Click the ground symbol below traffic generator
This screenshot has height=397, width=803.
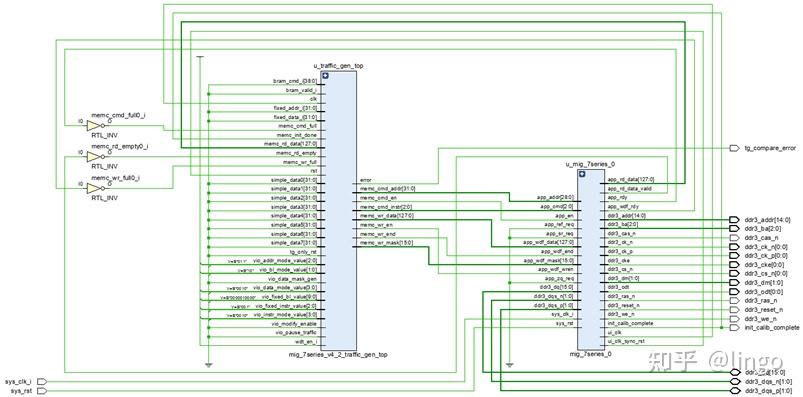208,365
